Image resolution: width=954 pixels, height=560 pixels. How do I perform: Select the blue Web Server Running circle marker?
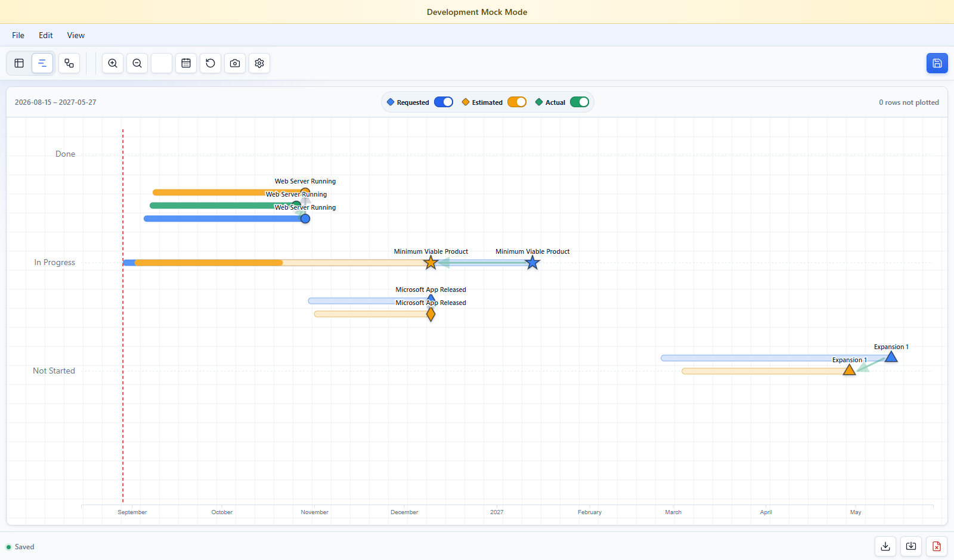point(305,219)
